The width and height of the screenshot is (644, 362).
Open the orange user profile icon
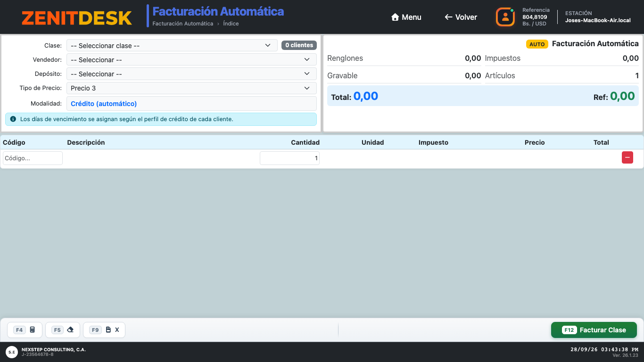tap(505, 17)
